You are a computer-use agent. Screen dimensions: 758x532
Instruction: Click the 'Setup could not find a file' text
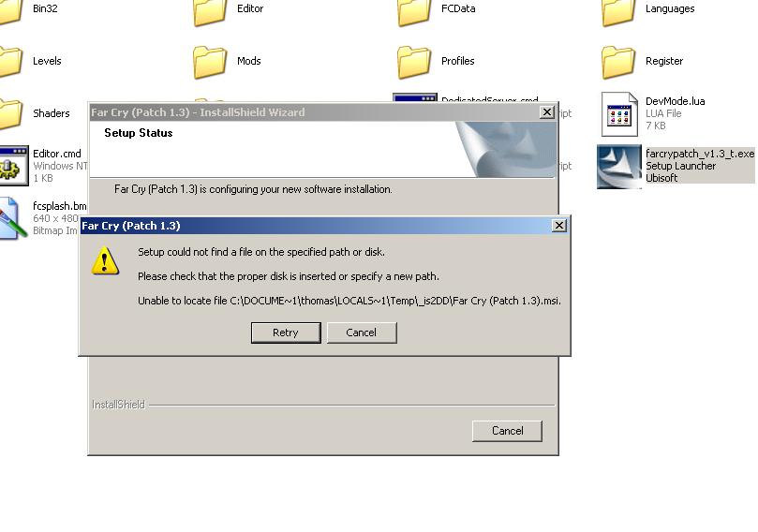261,252
